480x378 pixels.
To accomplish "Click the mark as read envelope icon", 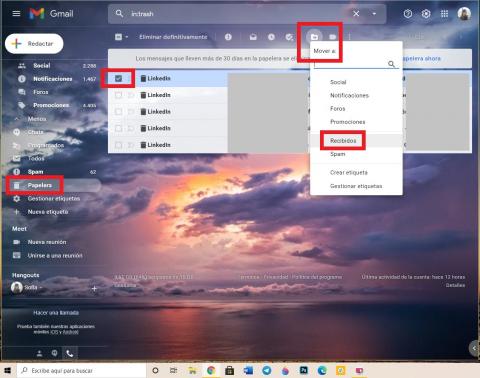I will (253, 37).
